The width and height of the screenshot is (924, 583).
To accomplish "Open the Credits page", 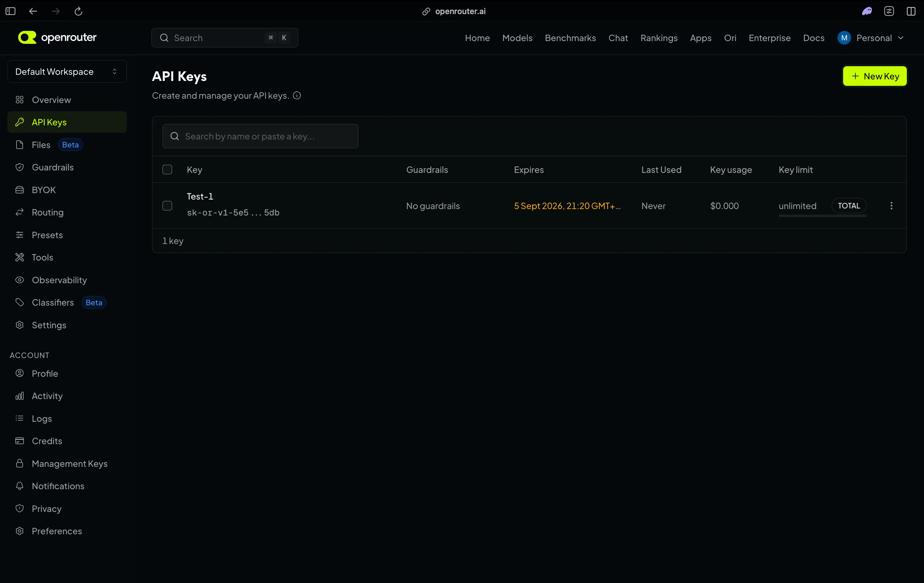I will [67, 441].
